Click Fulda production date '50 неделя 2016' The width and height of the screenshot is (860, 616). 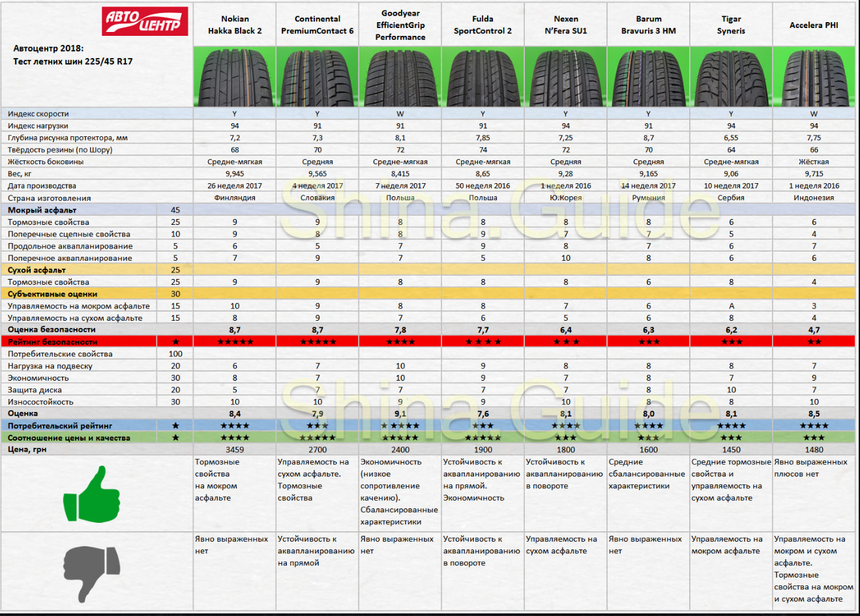483,186
